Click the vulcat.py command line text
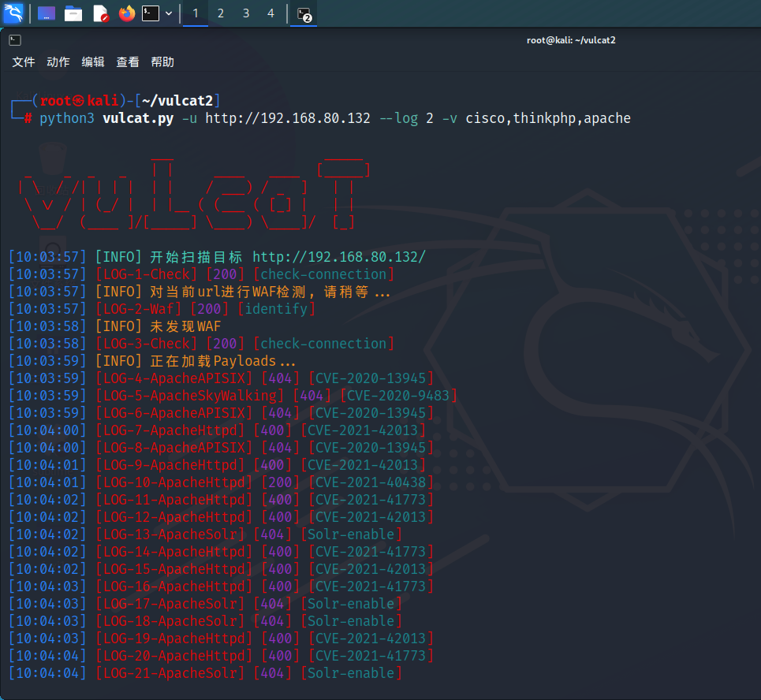The image size is (761, 700). tap(138, 118)
